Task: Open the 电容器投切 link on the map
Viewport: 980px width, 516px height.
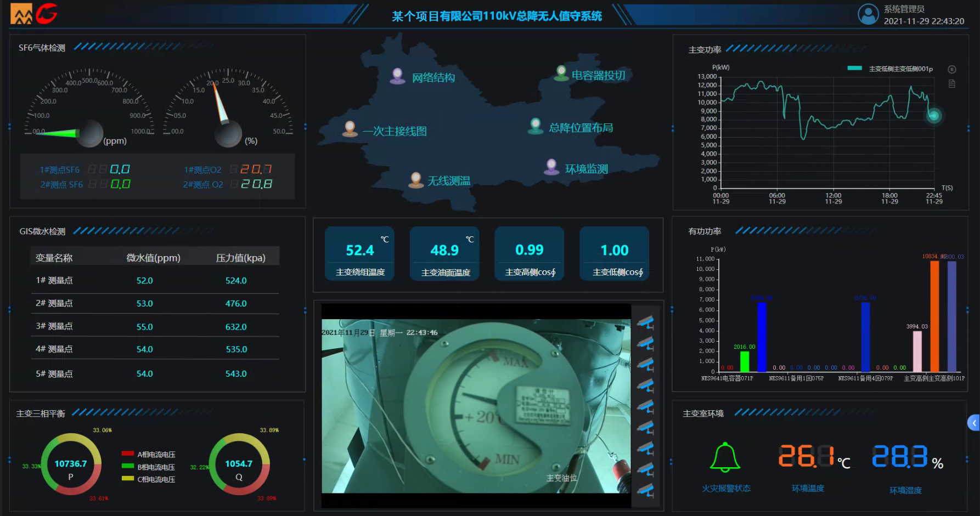Action: pyautogui.click(x=599, y=75)
